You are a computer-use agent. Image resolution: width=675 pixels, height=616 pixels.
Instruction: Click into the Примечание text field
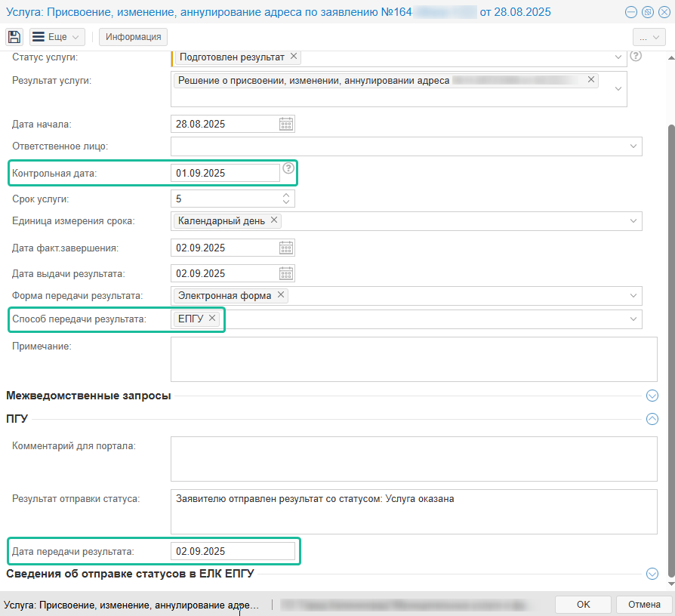[414, 359]
